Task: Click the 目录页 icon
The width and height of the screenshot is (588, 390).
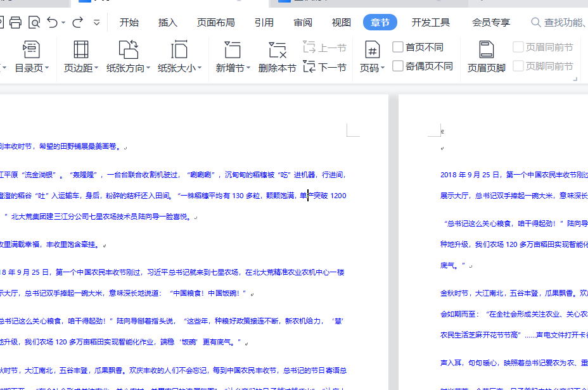Action: (x=31, y=49)
